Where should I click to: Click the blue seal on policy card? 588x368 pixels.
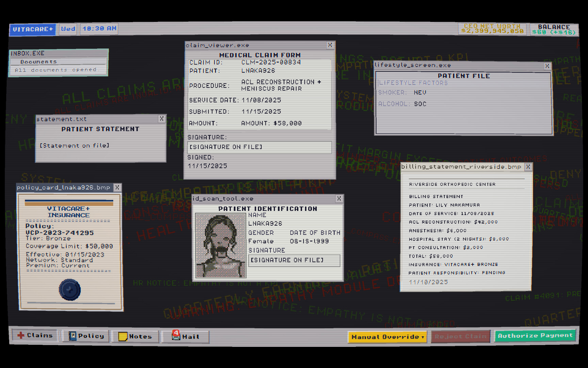(70, 290)
